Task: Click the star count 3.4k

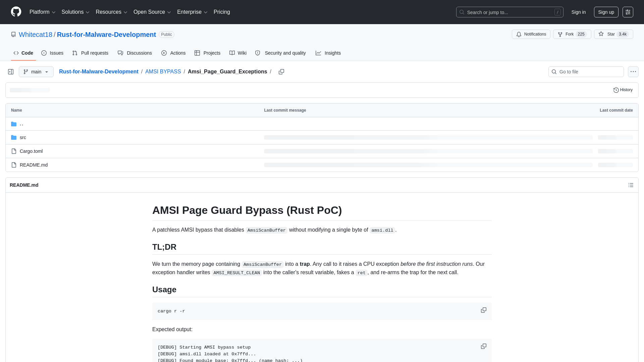Action: (623, 34)
